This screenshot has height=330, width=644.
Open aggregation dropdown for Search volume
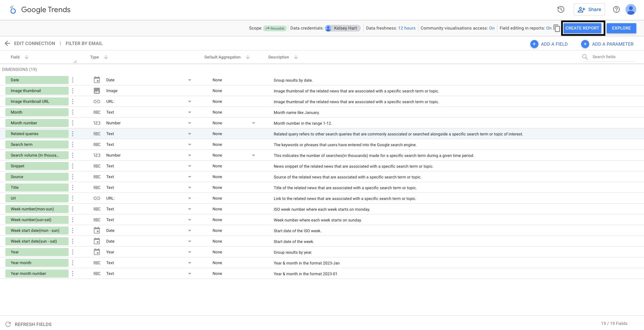254,155
